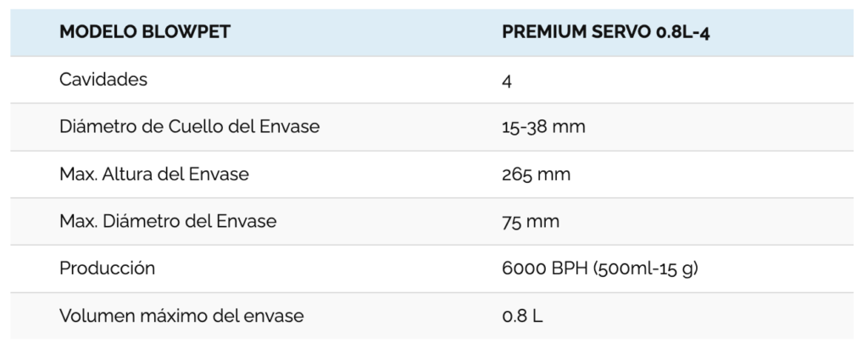Select the Cavidades value 4
The image size is (868, 354).
(x=507, y=80)
